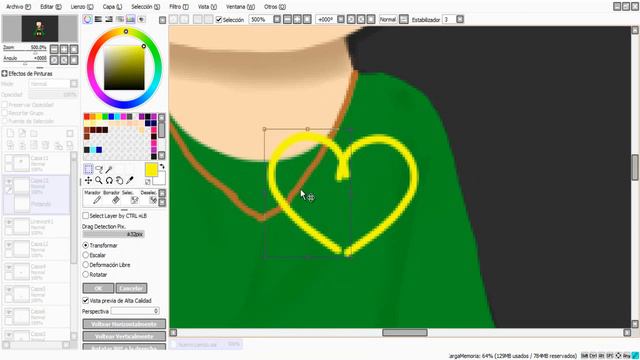
Task: Show the HSV slider panel icon
Action: [109, 19]
